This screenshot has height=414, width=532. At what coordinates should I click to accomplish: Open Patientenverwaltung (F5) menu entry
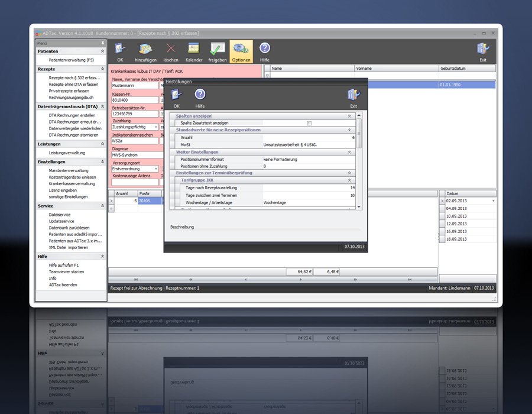pyautogui.click(x=72, y=60)
